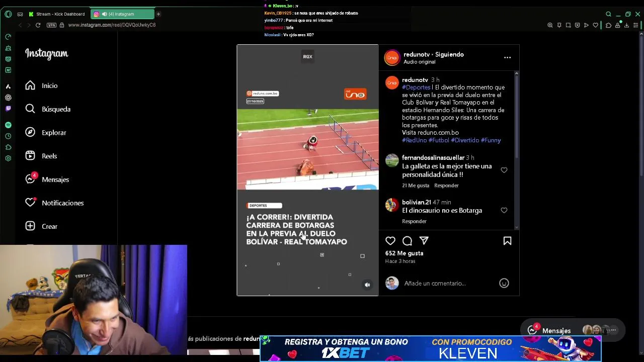This screenshot has width=644, height=362.
Task: Click the pin icon in address toolbar
Action: coord(559,25)
